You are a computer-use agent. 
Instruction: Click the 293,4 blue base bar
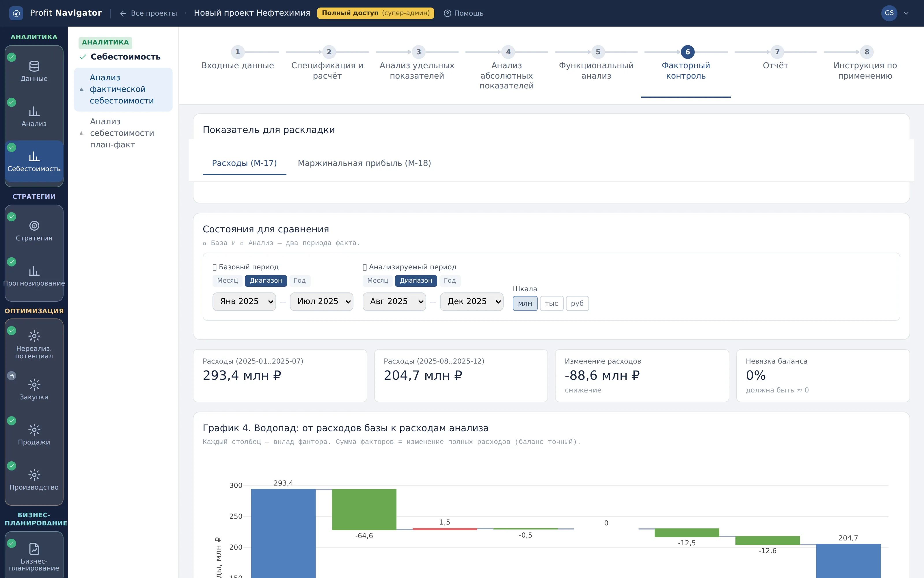[283, 533]
